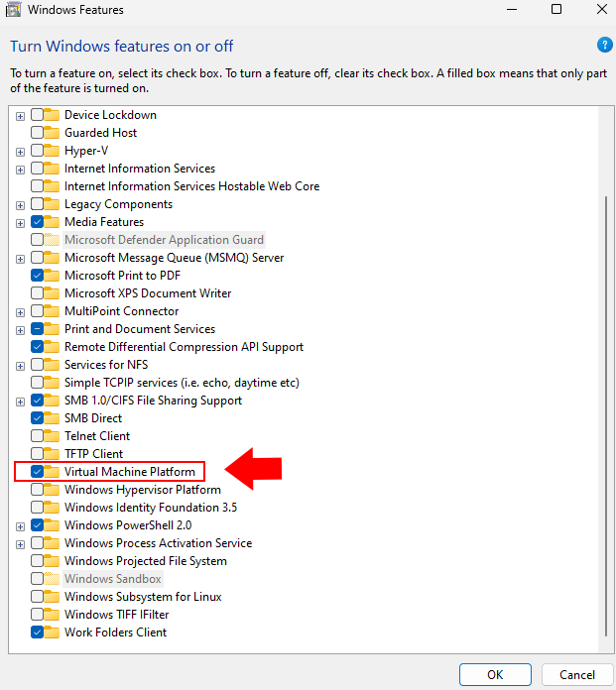616x690 pixels.
Task: Select the Virtual Machine Platform label
Action: click(x=130, y=472)
